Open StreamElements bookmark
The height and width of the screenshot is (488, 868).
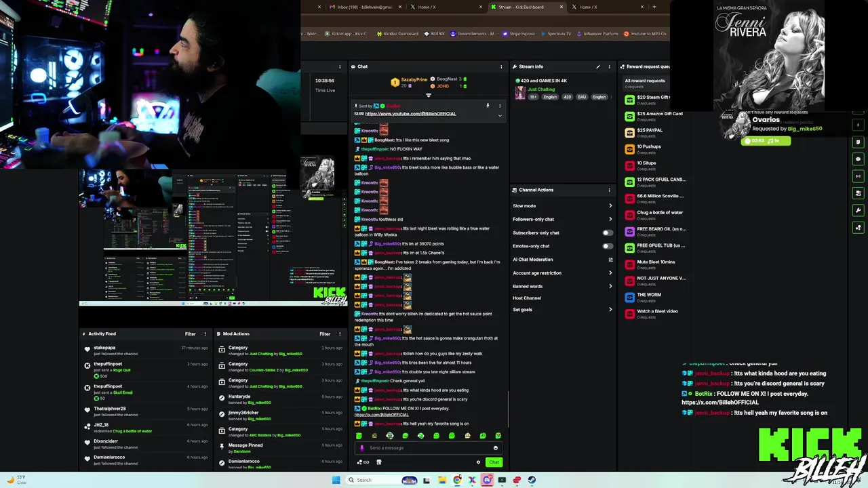(x=473, y=33)
